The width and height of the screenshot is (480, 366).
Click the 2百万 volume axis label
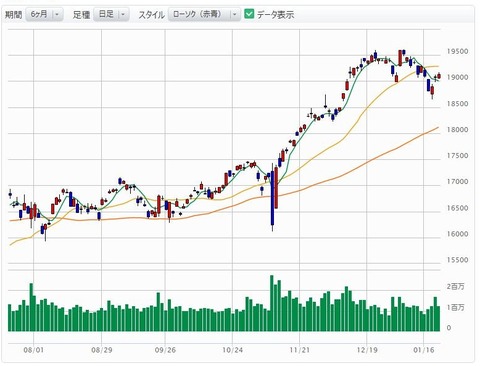pyautogui.click(x=456, y=287)
